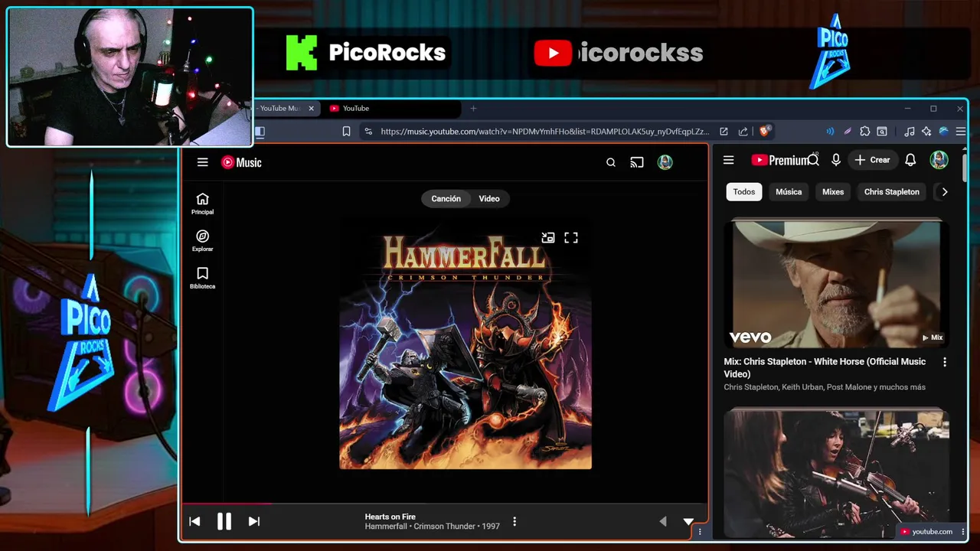Skip to next track

[254, 521]
